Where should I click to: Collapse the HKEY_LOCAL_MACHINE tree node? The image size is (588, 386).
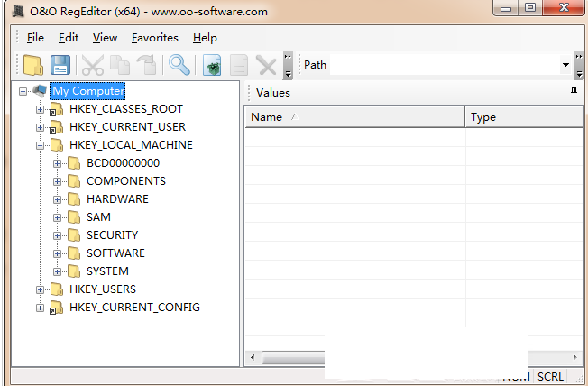click(40, 145)
